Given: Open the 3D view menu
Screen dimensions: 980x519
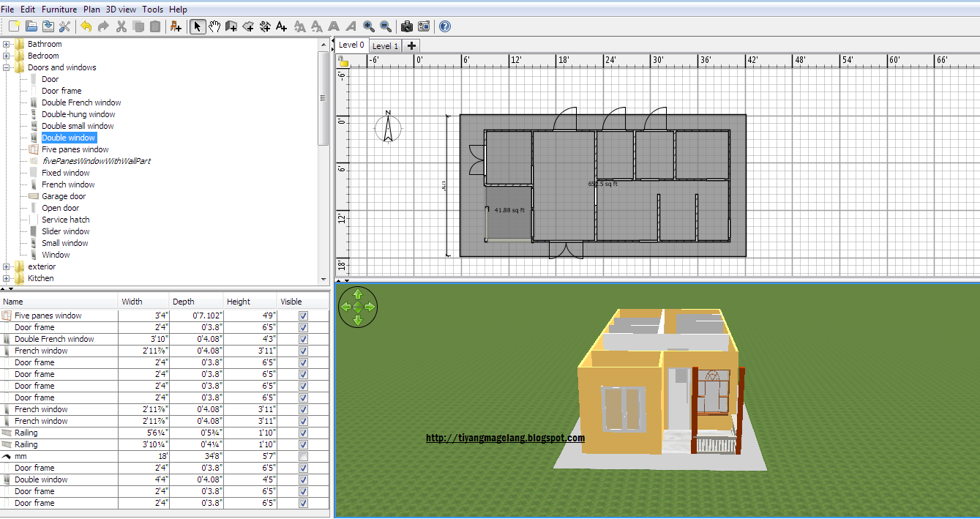Looking at the screenshot, I should (x=121, y=10).
